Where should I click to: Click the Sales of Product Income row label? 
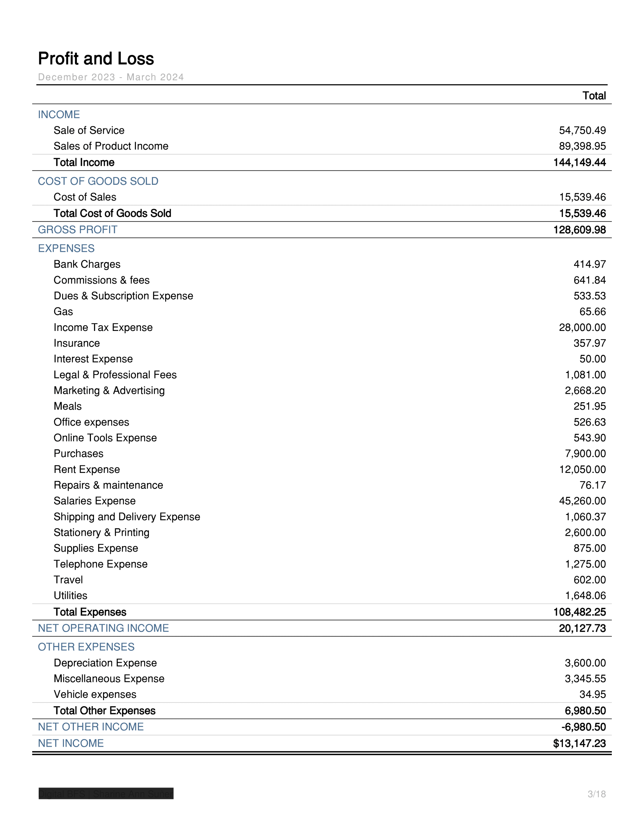coord(111,146)
